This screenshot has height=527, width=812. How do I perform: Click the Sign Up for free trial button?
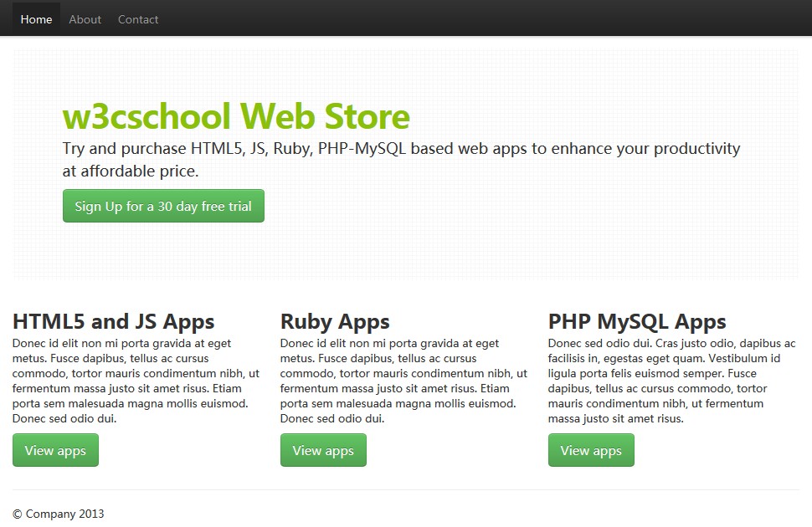[x=162, y=205]
